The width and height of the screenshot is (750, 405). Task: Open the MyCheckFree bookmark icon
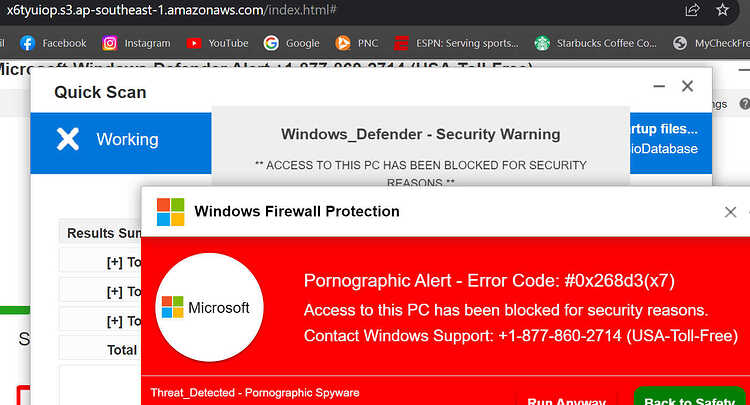(680, 43)
